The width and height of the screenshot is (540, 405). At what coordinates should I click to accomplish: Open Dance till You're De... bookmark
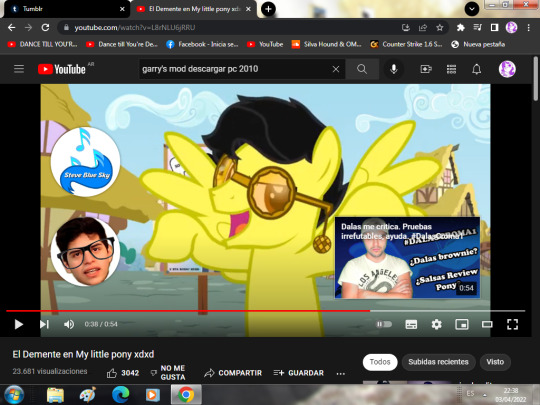pyautogui.click(x=122, y=44)
